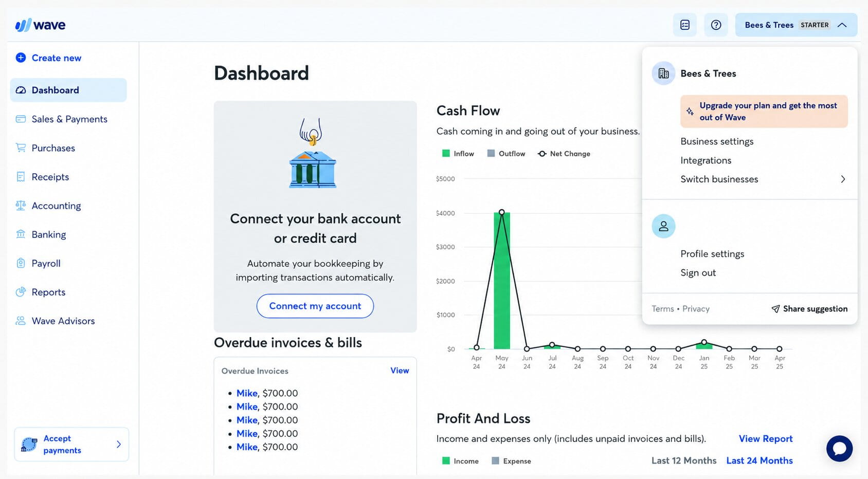The width and height of the screenshot is (868, 479).
Task: Expand the Accept payments chevron arrow
Action: point(119,444)
